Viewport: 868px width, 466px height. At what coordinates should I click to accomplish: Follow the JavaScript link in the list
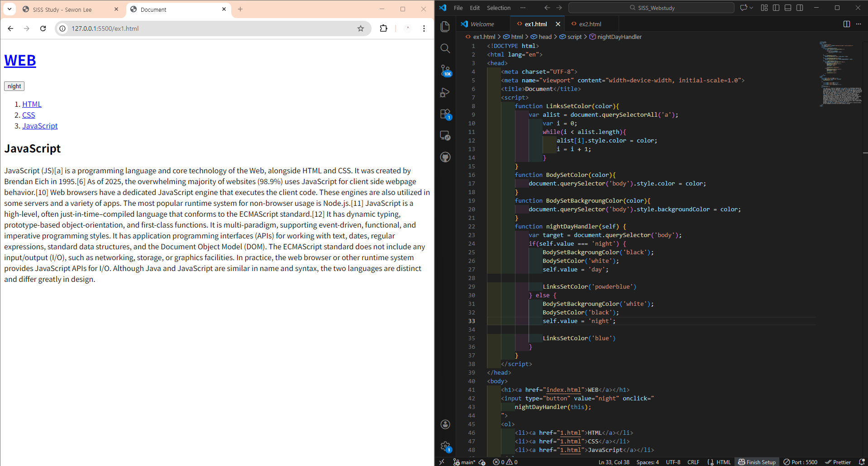[40, 126]
